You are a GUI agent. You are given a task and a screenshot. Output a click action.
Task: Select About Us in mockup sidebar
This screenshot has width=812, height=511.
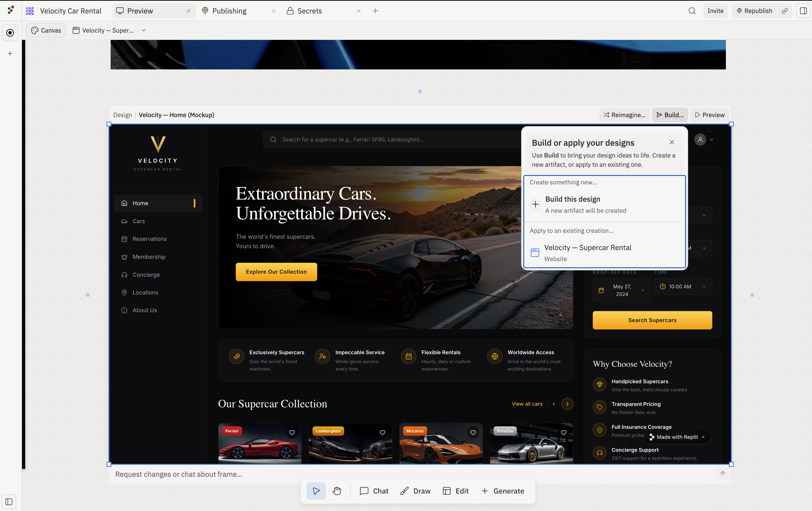(158, 310)
